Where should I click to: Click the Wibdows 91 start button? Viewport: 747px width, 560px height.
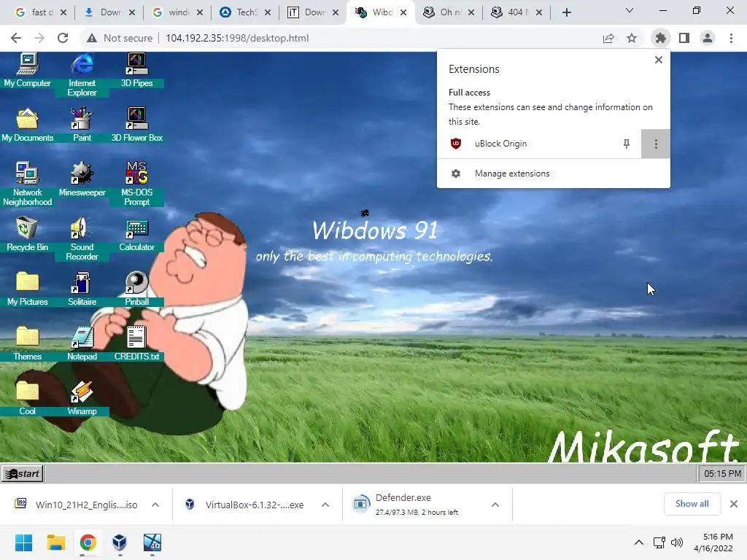23,474
